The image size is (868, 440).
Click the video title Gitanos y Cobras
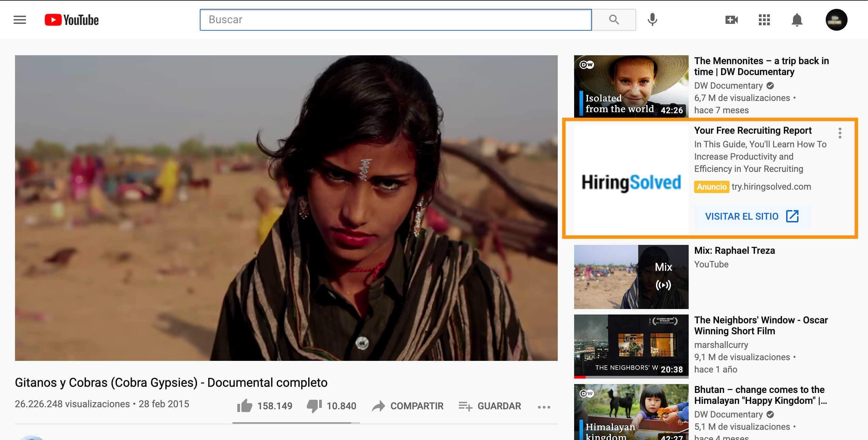click(x=171, y=383)
